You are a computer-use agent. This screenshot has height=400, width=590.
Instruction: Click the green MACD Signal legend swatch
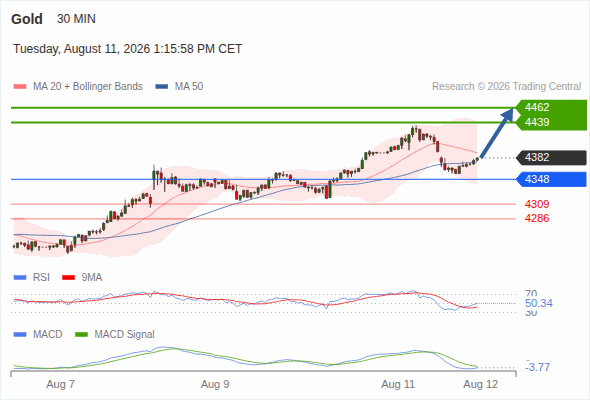pyautogui.click(x=81, y=335)
